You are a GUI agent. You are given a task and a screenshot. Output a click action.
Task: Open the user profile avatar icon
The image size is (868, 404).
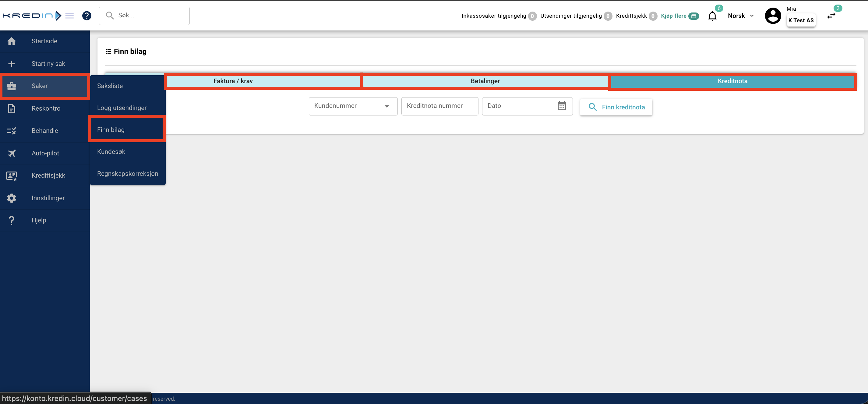click(773, 16)
